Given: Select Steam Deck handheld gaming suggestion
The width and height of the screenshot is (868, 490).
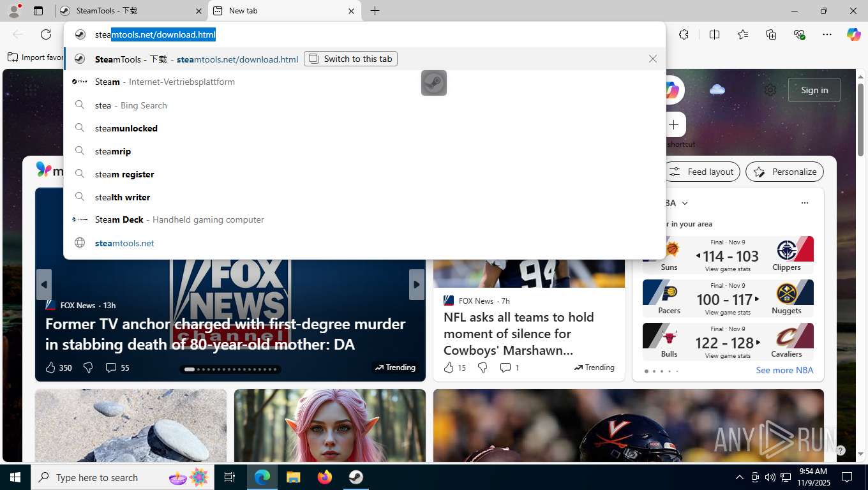Looking at the screenshot, I should [364, 219].
